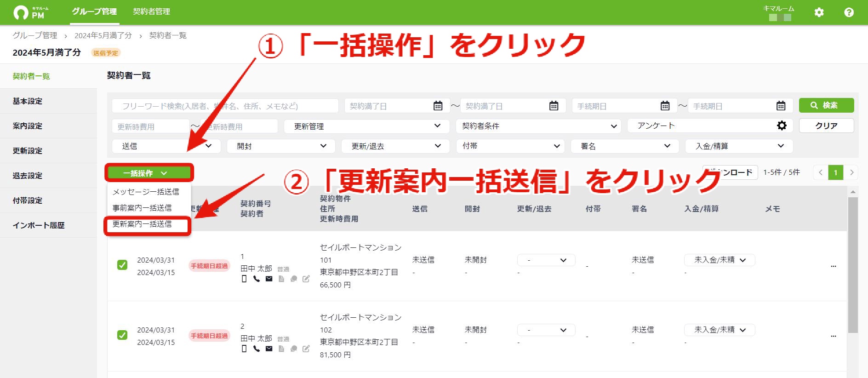Open the 署名 filter dropdown
Image resolution: width=868 pixels, height=378 pixels.
click(x=625, y=146)
